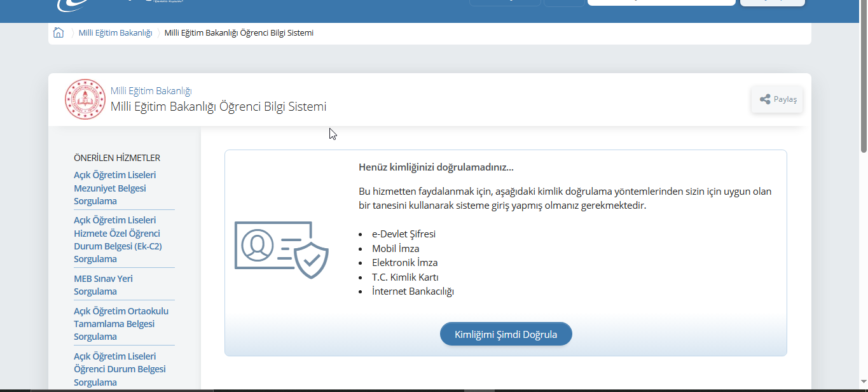The image size is (868, 392).
Task: Click the Ministry of Education red emblem logo
Action: (x=85, y=99)
